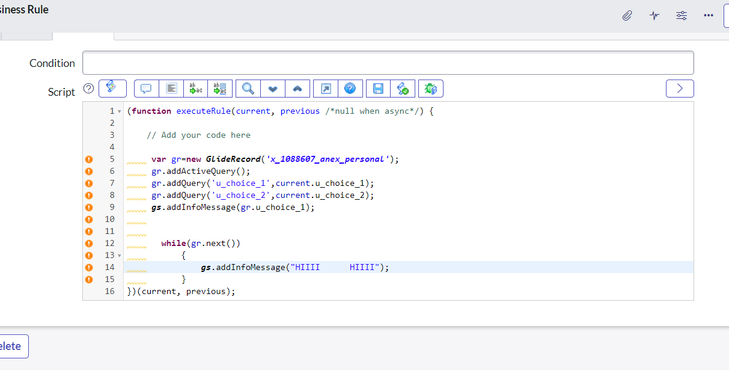Image resolution: width=729 pixels, height=370 pixels.
Task: Toggle full screen script editor
Action: (x=325, y=88)
